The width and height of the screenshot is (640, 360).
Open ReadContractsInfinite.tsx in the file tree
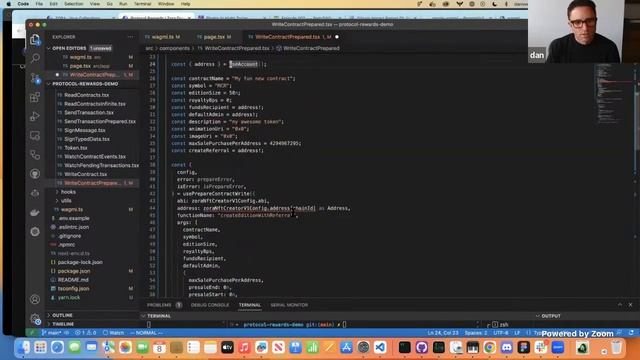(x=95, y=104)
